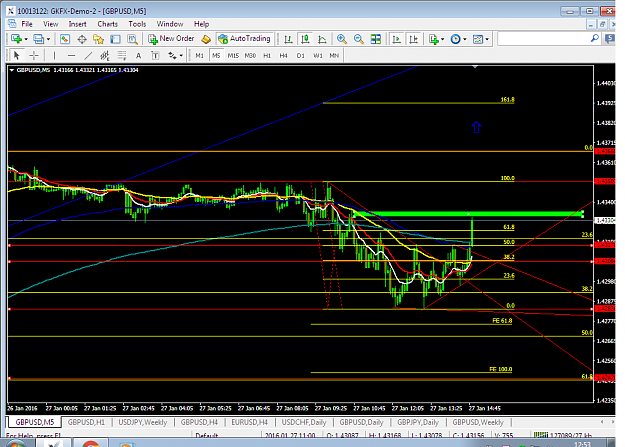Switch timeframe to H1
625x447 pixels.
click(267, 55)
